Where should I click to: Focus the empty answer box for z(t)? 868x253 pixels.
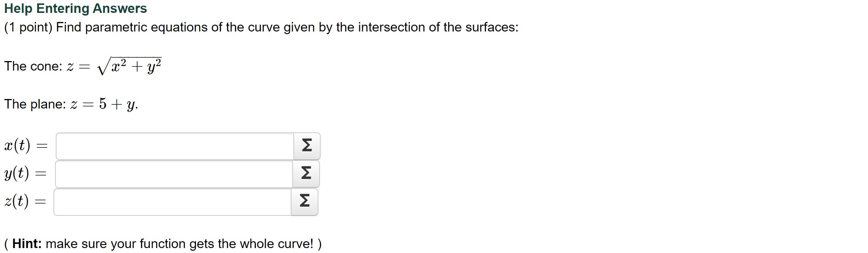pos(171,202)
